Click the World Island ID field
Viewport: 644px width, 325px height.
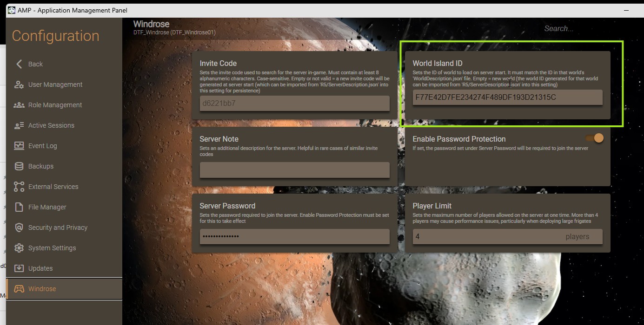coord(507,97)
